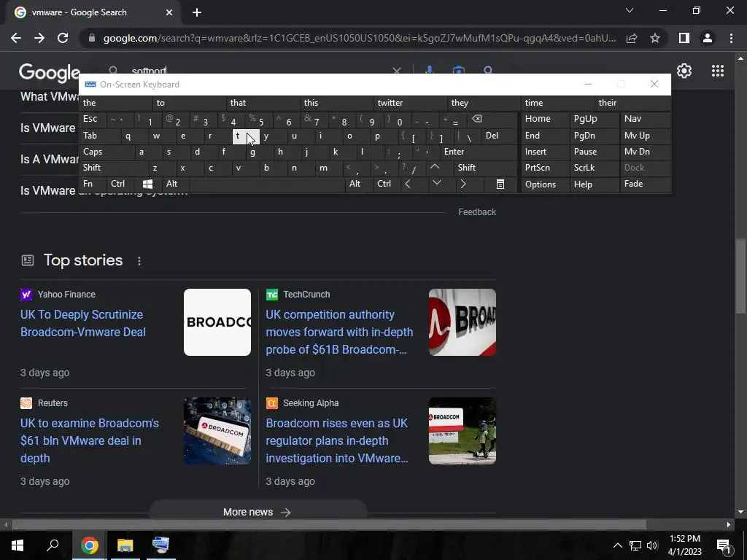Click the vertical page scrollbar thumb
The height and width of the screenshot is (560, 747).
[x=740, y=276]
